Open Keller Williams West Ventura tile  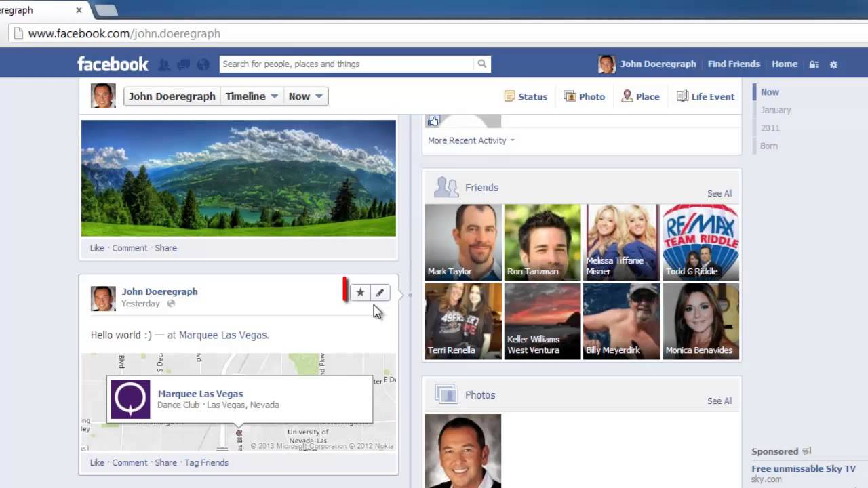coord(542,321)
